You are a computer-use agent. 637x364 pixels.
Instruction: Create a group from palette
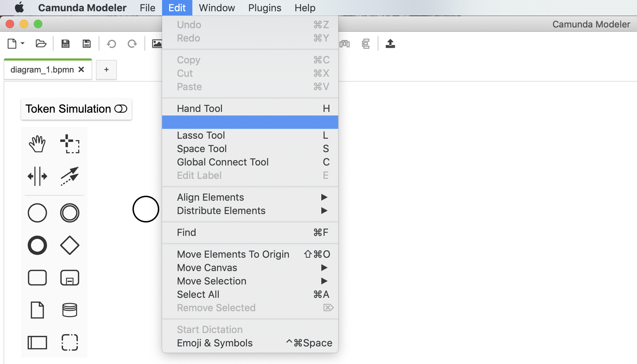[70, 343]
